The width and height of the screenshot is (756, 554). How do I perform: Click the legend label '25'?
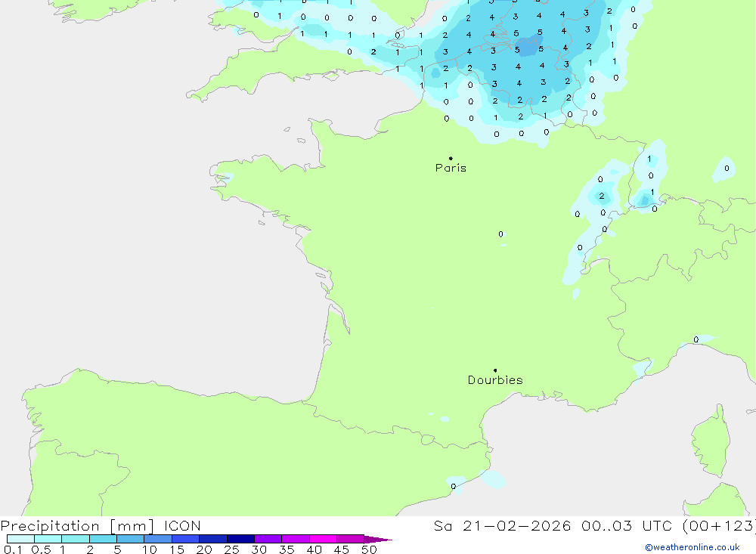tap(232, 549)
